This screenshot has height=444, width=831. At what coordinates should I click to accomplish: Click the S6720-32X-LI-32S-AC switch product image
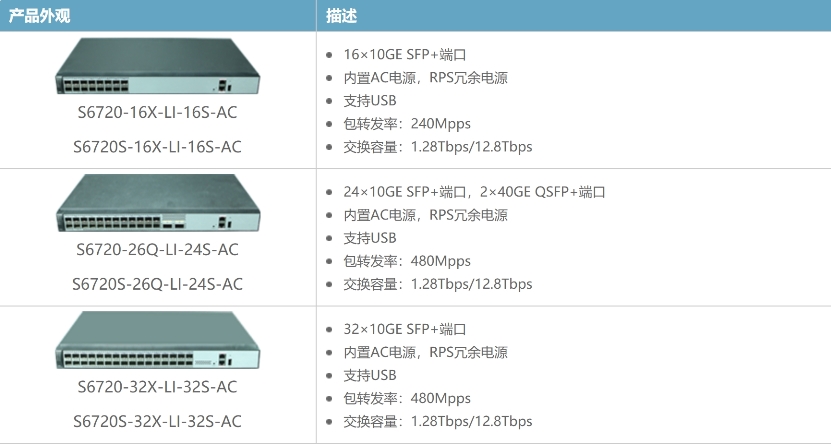pyautogui.click(x=157, y=340)
